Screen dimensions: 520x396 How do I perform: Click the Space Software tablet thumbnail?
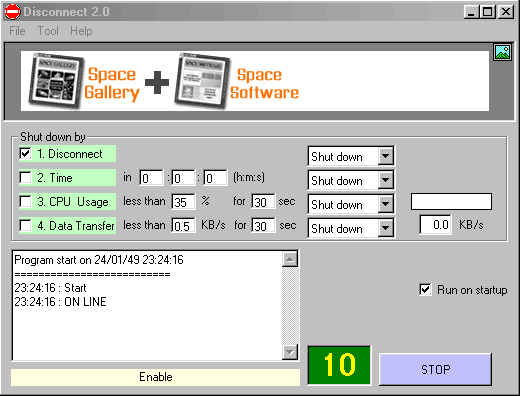pyautogui.click(x=202, y=81)
